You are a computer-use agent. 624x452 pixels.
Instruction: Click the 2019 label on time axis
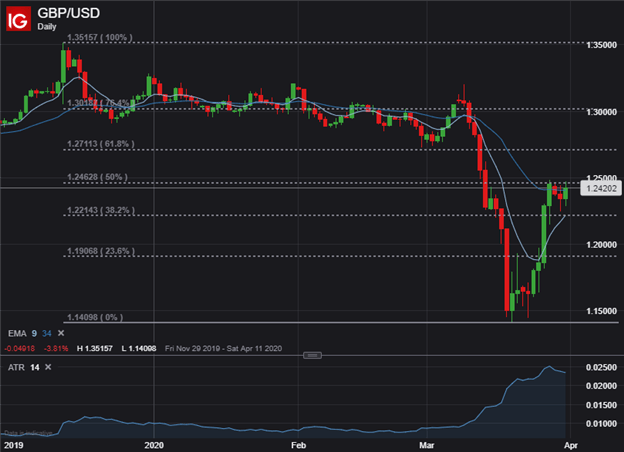[13, 445]
